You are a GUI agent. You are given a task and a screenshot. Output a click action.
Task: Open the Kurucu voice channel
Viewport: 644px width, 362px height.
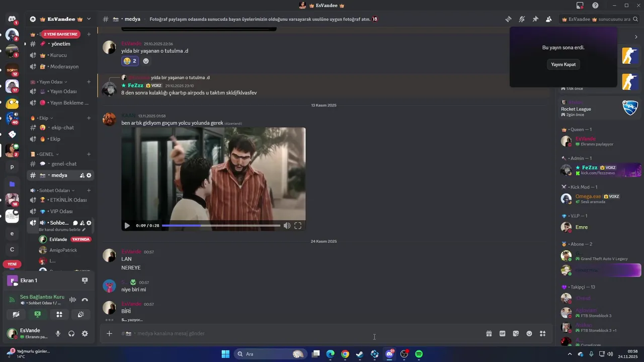pyautogui.click(x=60, y=55)
